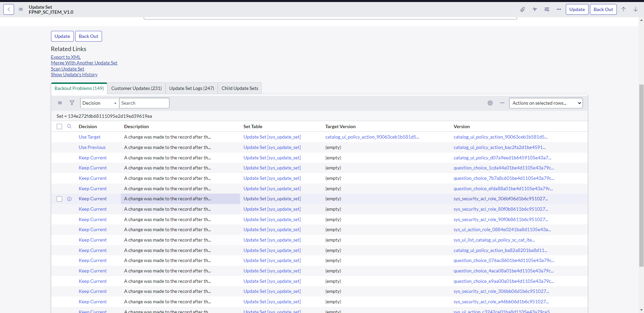The width and height of the screenshot is (644, 313).
Task: Show the list filter funnel icon
Action: [72, 103]
